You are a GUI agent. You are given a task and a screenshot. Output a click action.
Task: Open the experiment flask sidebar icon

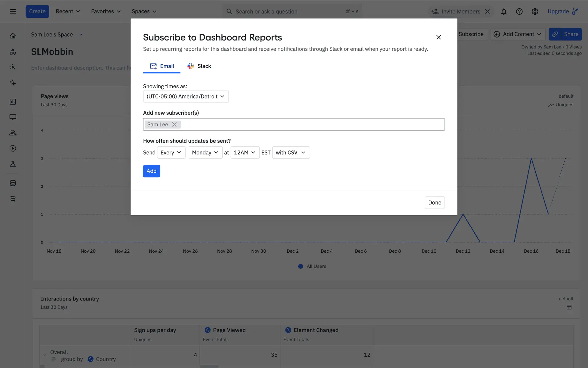click(13, 164)
